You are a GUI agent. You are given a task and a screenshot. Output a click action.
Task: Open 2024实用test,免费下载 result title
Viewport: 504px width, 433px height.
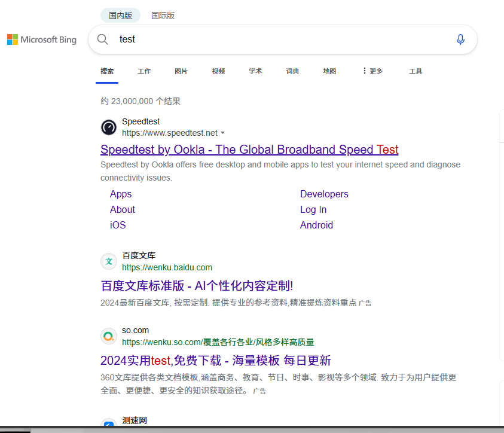(216, 361)
